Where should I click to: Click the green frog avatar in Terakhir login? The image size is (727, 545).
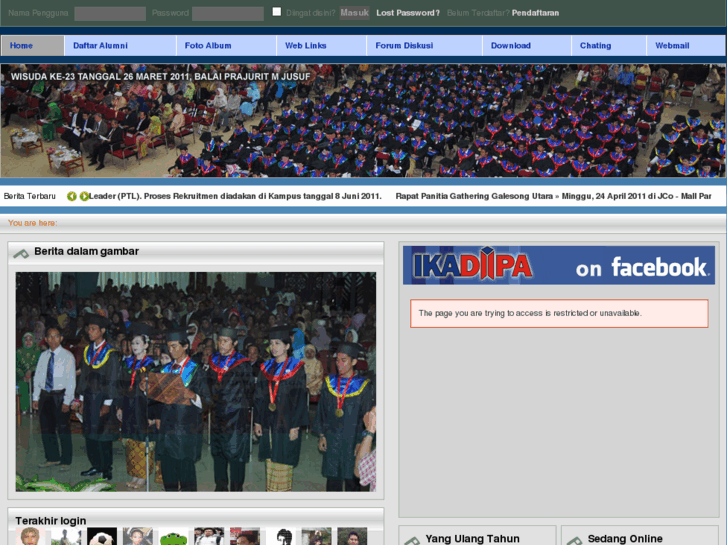point(173,538)
